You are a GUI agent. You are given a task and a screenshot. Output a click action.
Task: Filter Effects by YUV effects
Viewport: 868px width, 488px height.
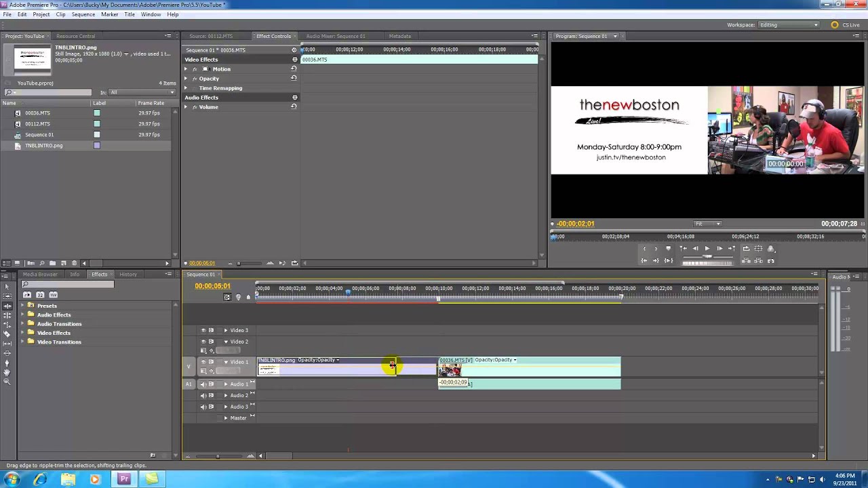53,295
